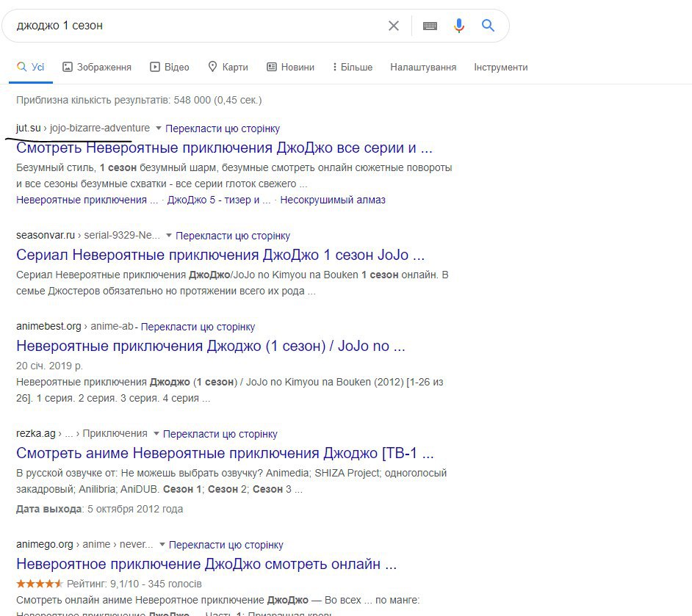
Task: Switch to the 'Відео' tab
Action: click(x=170, y=67)
